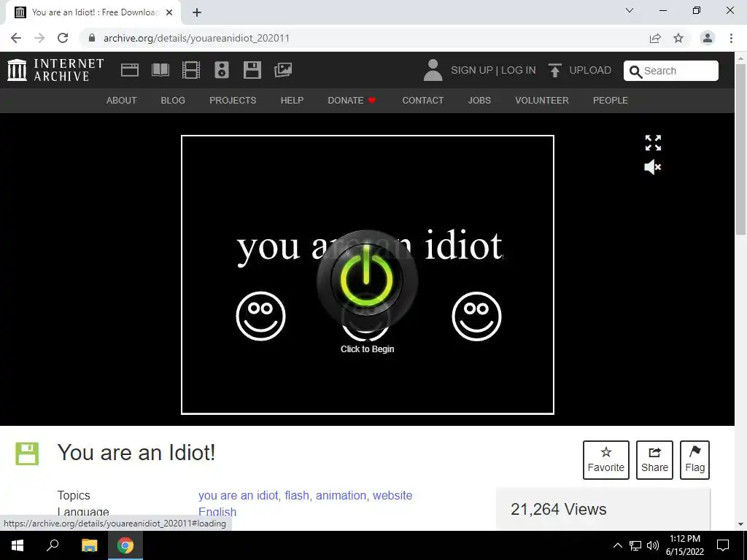Screen dimensions: 747x560
Task: Click the right smiley face in emulator
Action: [476, 316]
